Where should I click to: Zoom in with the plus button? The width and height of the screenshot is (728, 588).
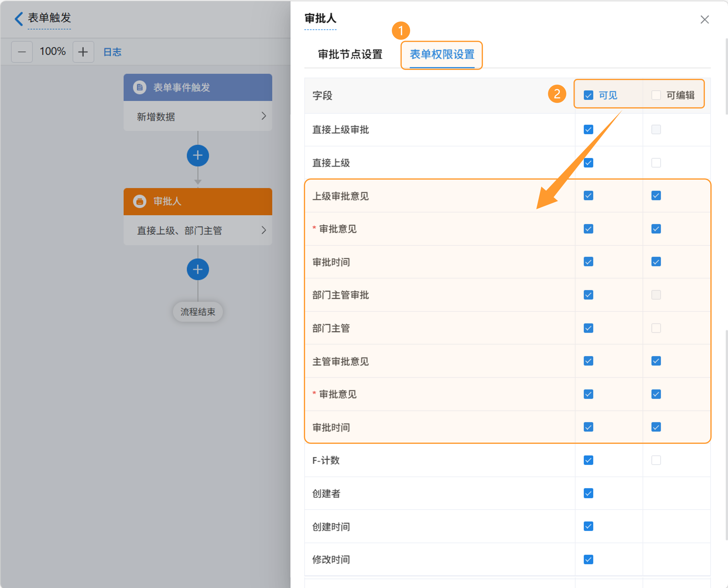click(x=83, y=52)
